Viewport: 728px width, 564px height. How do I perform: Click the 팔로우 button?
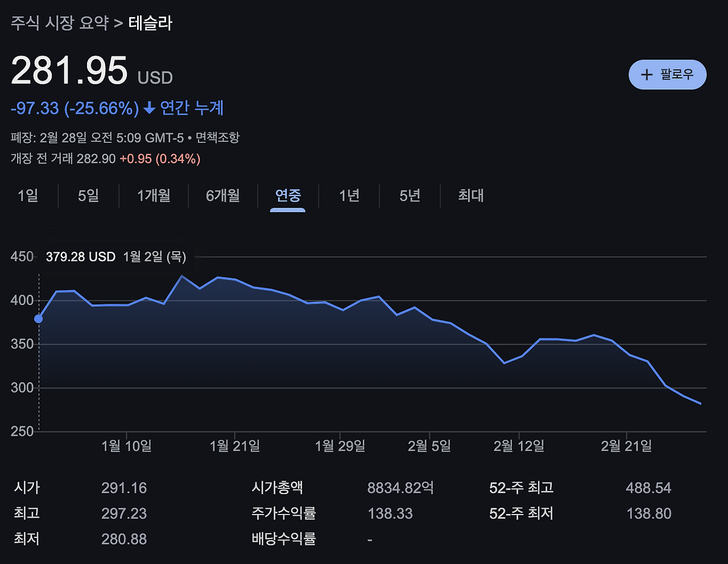tap(667, 74)
